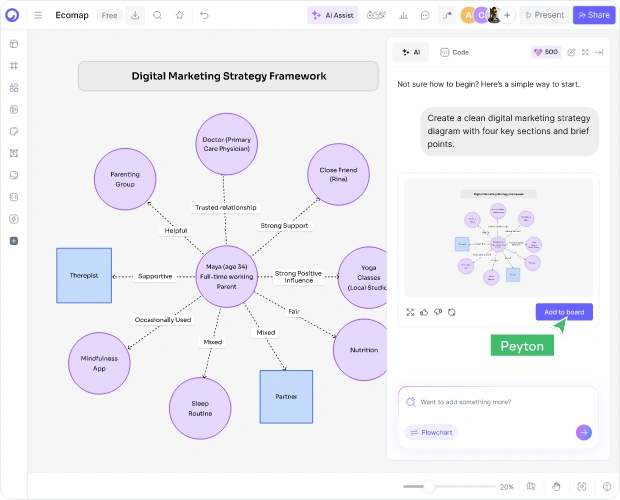Open the Flowchart diagram type selector
The height and width of the screenshot is (500, 620).
(x=431, y=432)
